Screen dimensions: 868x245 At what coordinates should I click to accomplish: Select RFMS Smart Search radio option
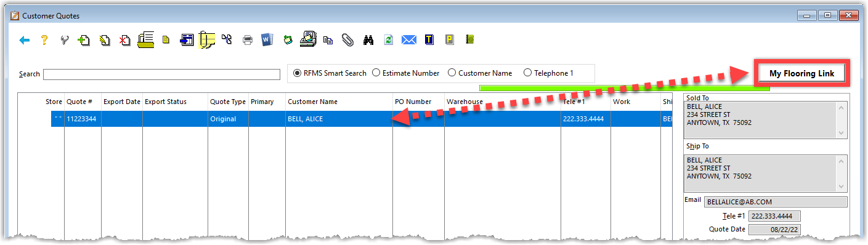point(330,73)
